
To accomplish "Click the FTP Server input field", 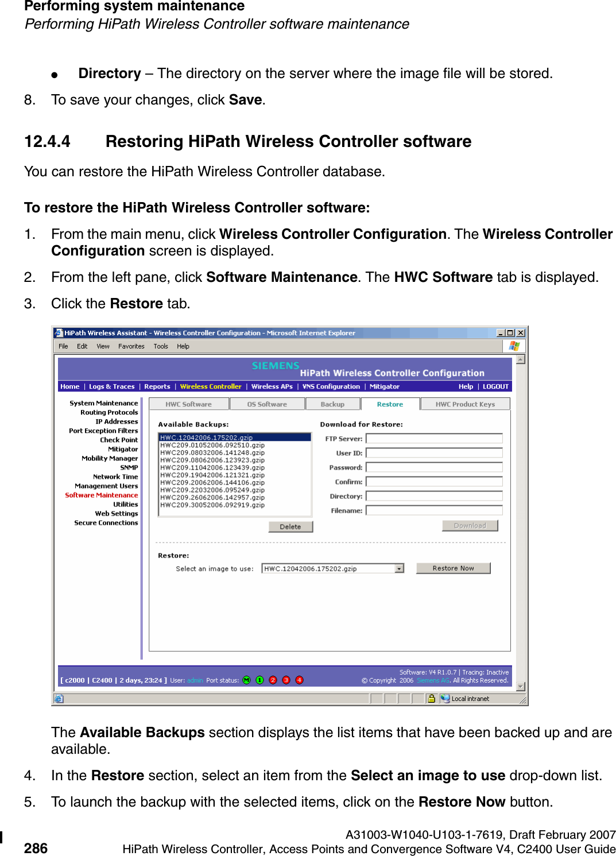I will pyautogui.click(x=433, y=438).
